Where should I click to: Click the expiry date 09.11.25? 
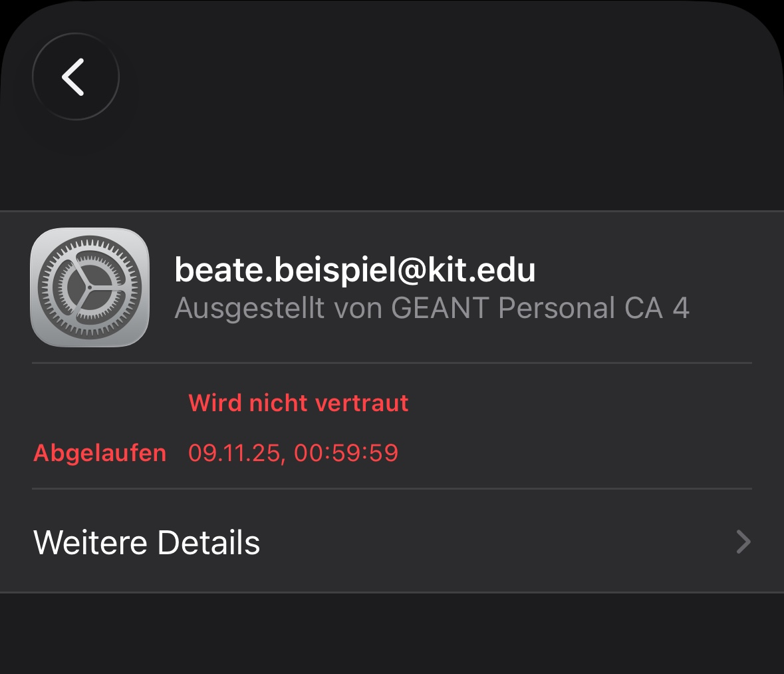pos(236,453)
